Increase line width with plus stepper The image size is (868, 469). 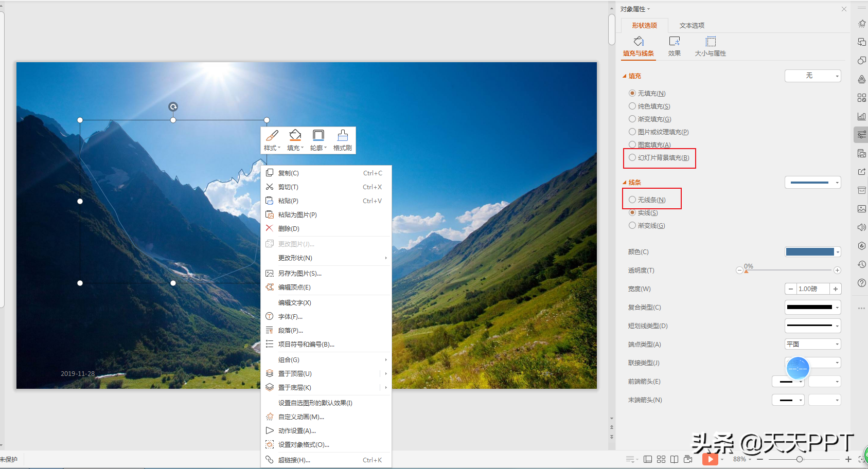pos(836,289)
